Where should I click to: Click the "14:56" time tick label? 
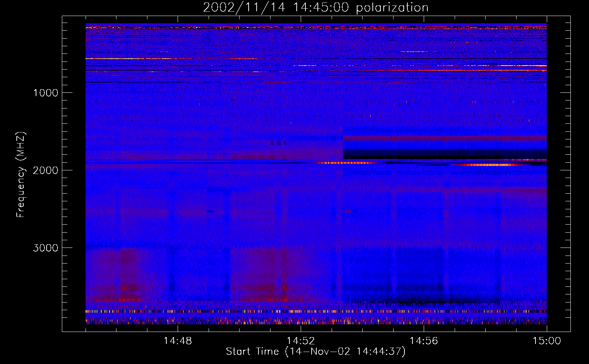(424, 341)
